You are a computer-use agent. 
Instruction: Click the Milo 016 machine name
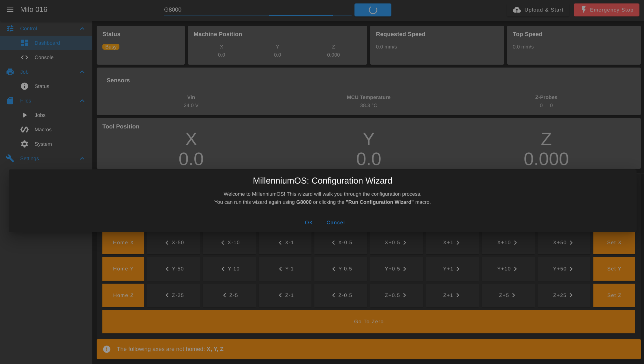[x=34, y=10]
